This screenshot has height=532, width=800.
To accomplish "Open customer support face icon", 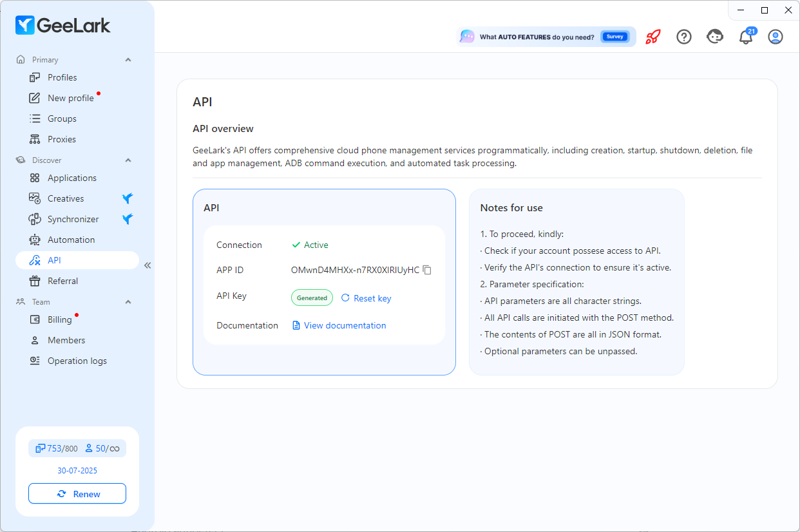I will (715, 37).
